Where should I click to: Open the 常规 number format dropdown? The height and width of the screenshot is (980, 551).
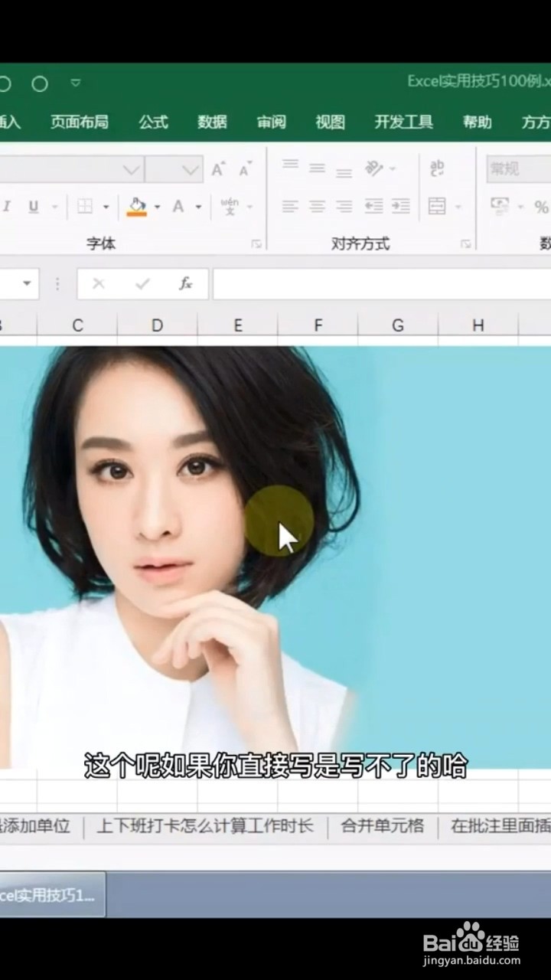point(518,169)
